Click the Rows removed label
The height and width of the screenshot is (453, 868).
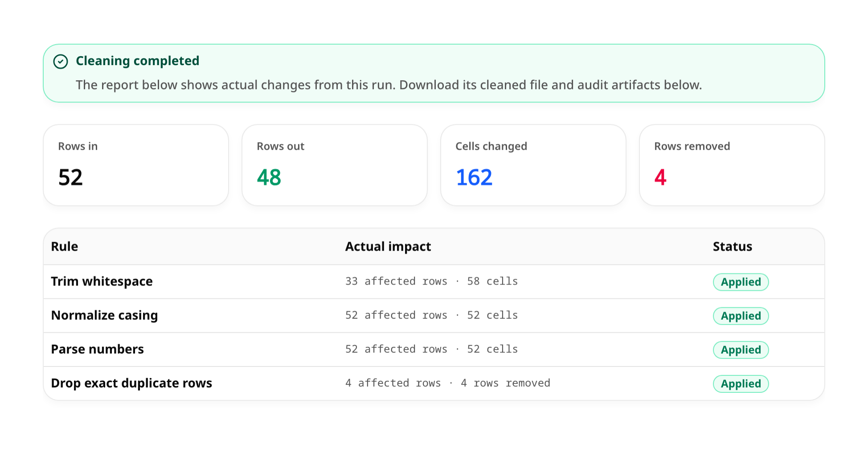[692, 146]
